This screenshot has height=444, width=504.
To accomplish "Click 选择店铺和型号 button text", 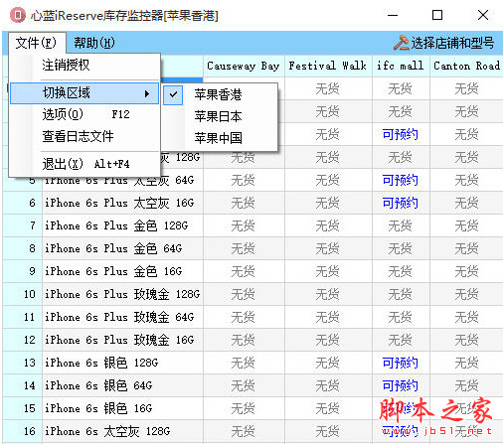I will click(x=452, y=43).
